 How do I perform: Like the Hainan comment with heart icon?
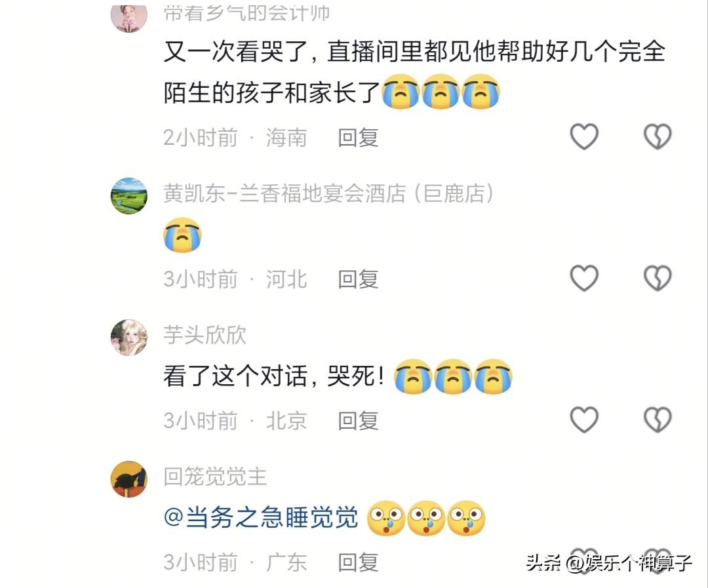pos(584,136)
